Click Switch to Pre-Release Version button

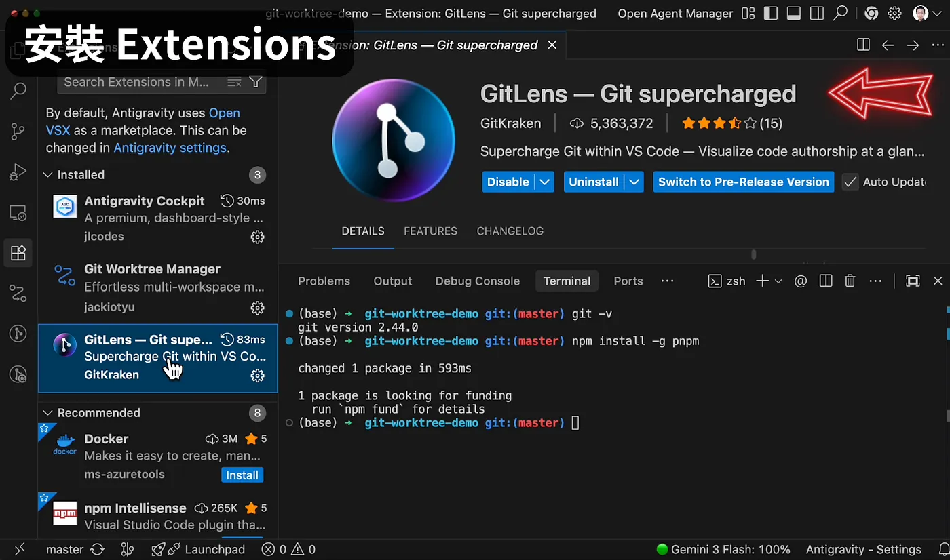click(743, 182)
